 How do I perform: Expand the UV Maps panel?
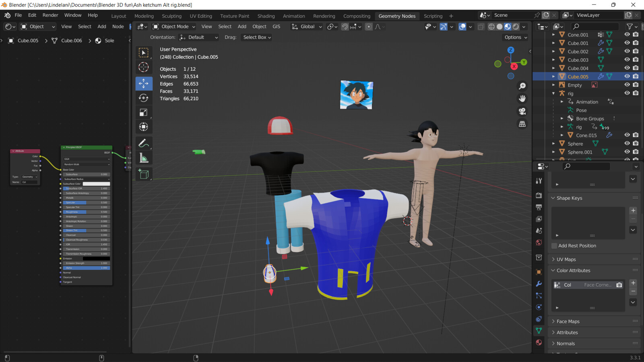[x=566, y=259]
